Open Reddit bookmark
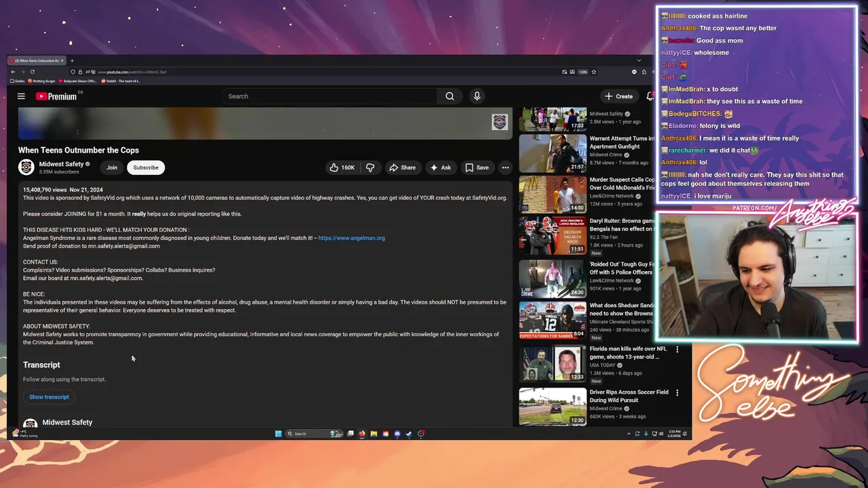 coord(121,81)
